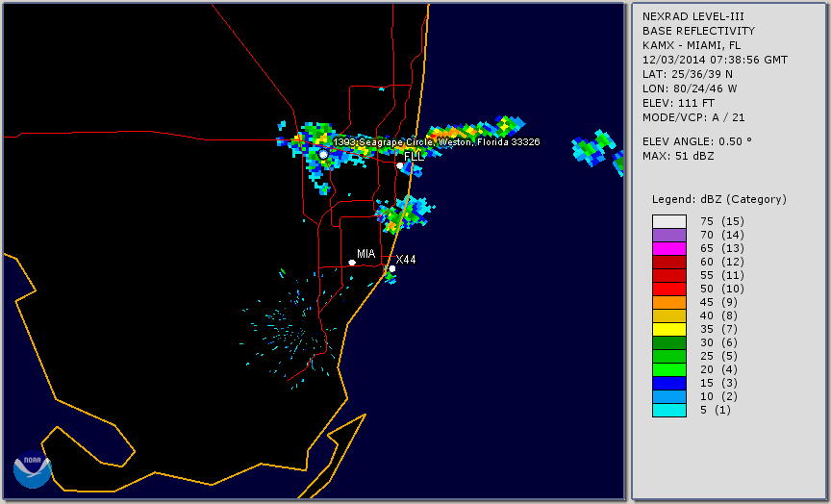Select the 20 dBZ bright green swatch
The height and width of the screenshot is (504, 831).
coord(669,370)
